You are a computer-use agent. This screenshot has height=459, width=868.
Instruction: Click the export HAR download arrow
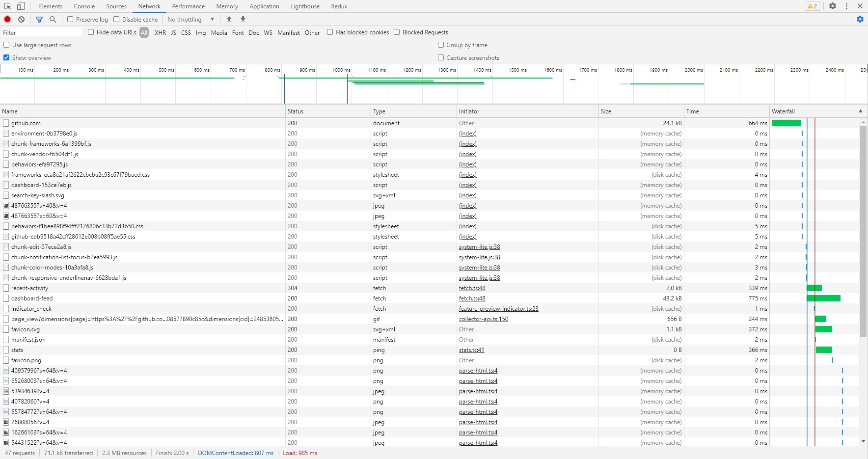pyautogui.click(x=243, y=19)
